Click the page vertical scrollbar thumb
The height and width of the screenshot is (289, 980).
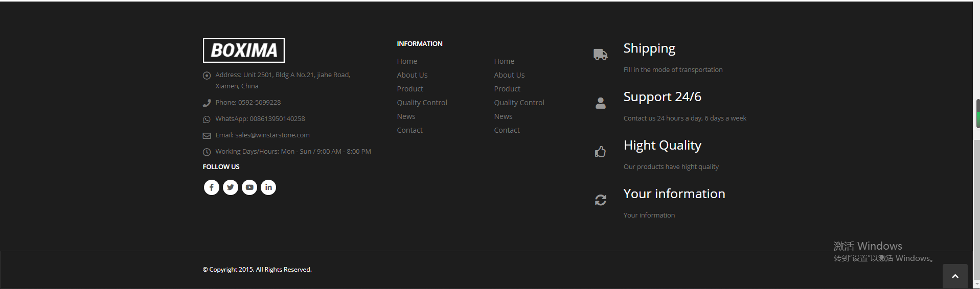(x=977, y=113)
